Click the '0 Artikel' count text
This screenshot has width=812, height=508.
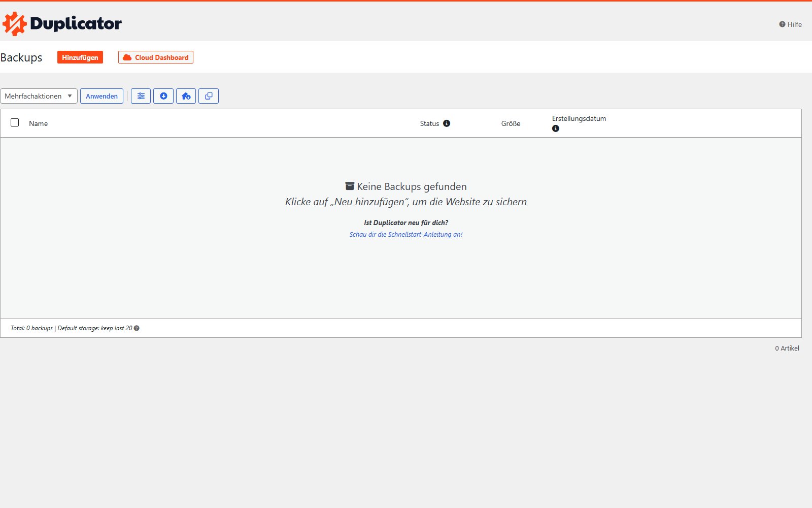click(787, 348)
